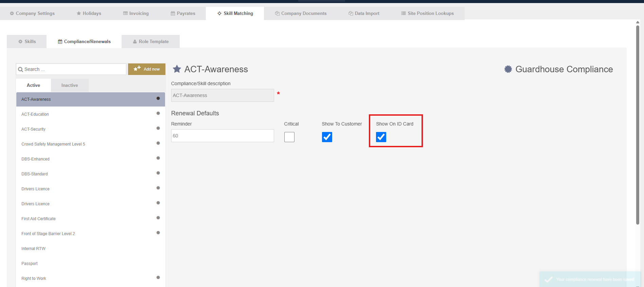Click the vertical page scrollbar

point(638,126)
